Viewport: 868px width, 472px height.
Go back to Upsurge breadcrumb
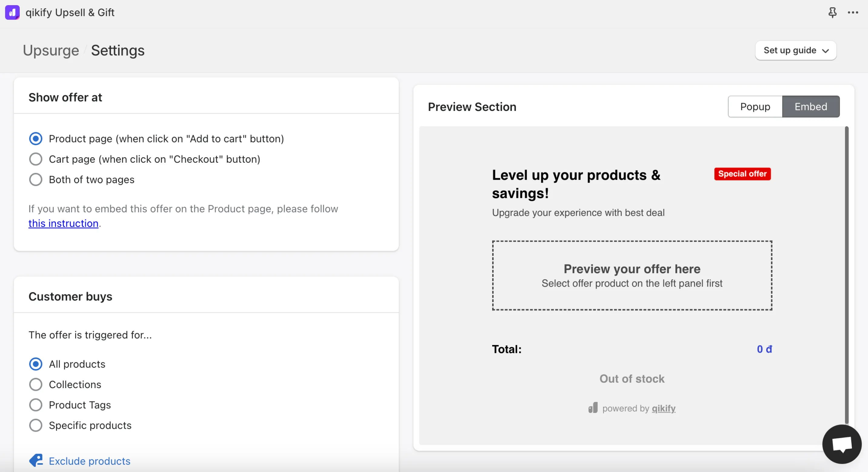[51, 51]
